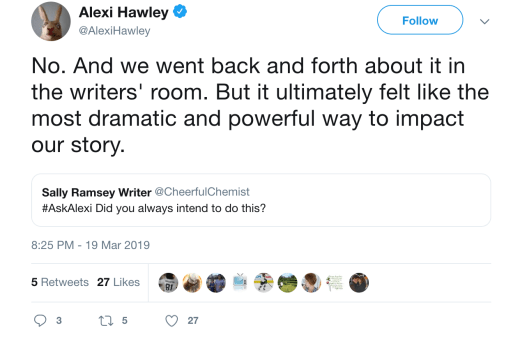Open the last dark liker avatar

[359, 283]
